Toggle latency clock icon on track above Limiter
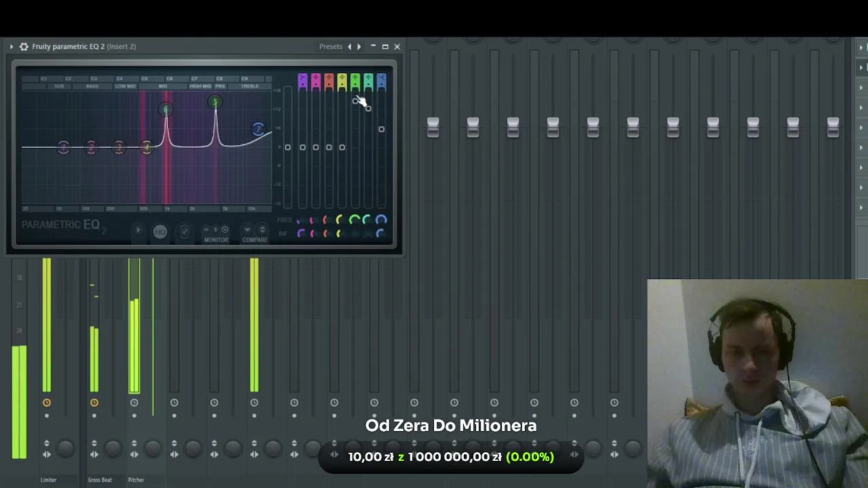868x488 pixels. tap(47, 403)
